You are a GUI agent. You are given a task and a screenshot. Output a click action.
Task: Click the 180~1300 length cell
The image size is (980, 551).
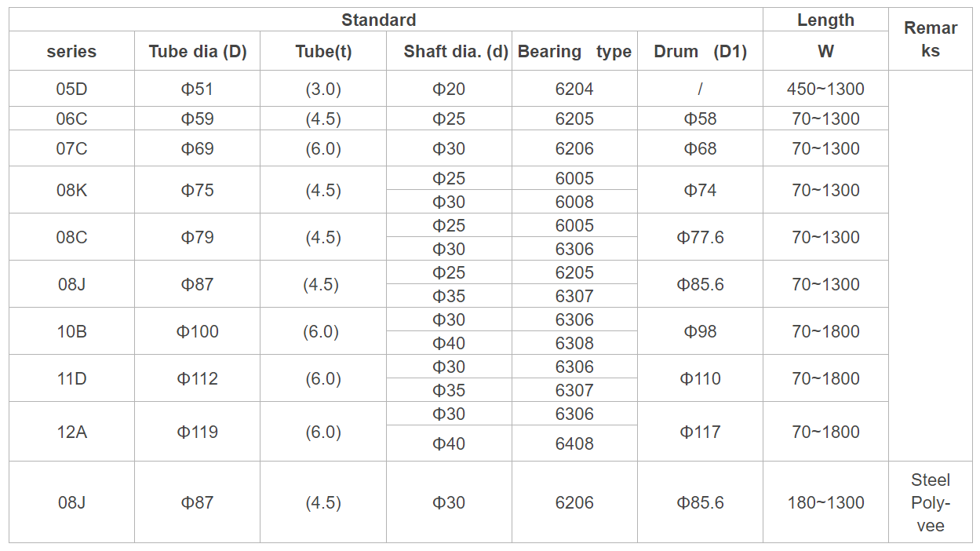(825, 502)
